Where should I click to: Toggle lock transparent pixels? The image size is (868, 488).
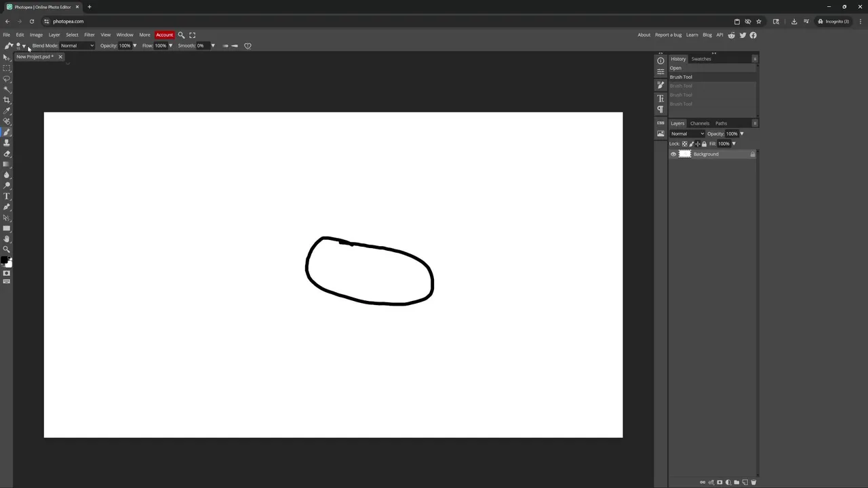coord(684,144)
